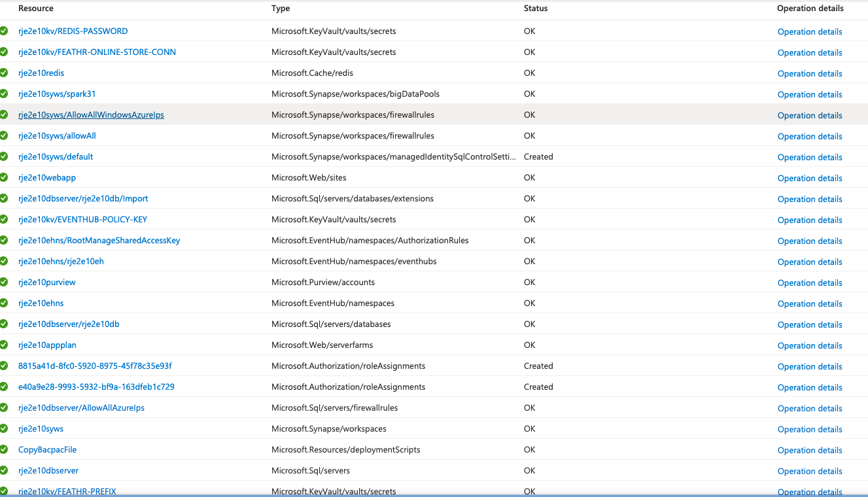
Task: Select the rje2e10dbserver/AllowAllAzureIps link
Action: pyautogui.click(x=81, y=408)
